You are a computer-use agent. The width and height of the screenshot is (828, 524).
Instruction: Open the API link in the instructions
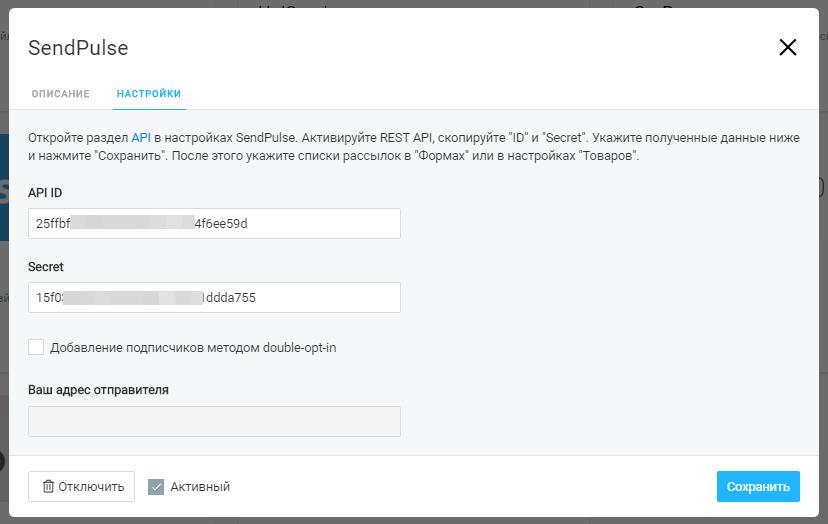[x=141, y=137]
